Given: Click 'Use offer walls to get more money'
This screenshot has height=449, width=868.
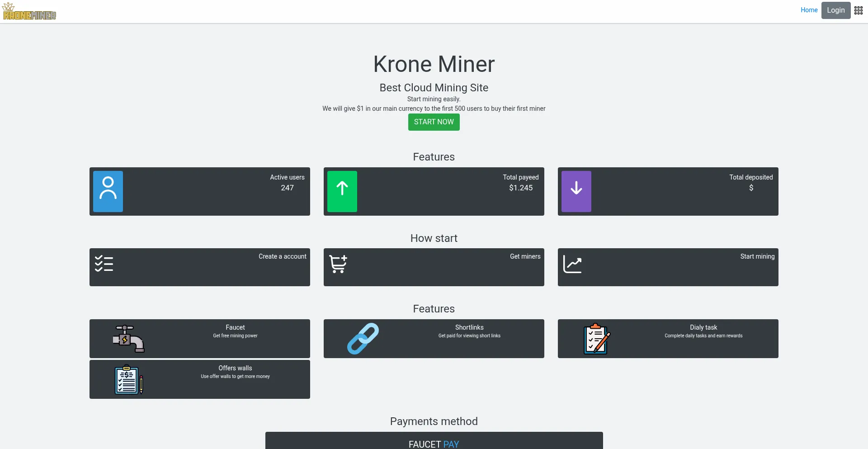Looking at the screenshot, I should pos(235,377).
